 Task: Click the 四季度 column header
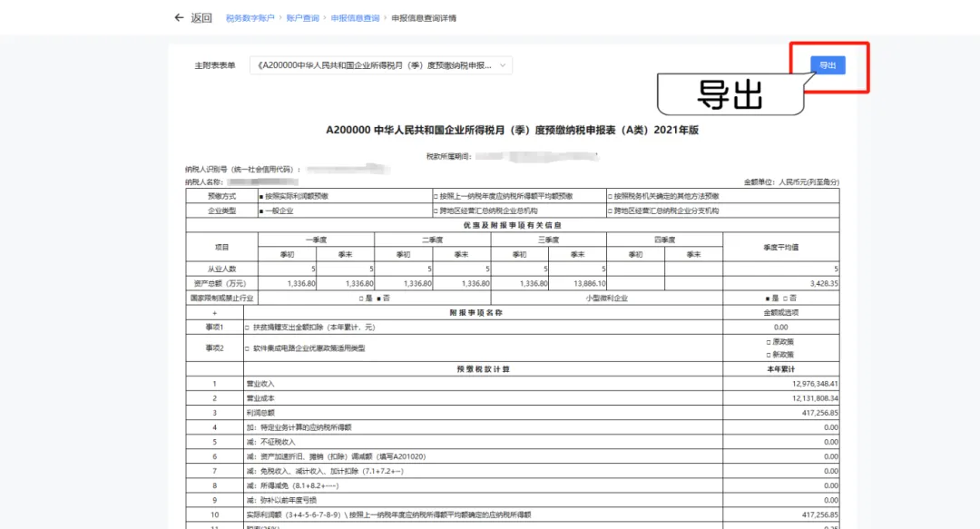(665, 240)
